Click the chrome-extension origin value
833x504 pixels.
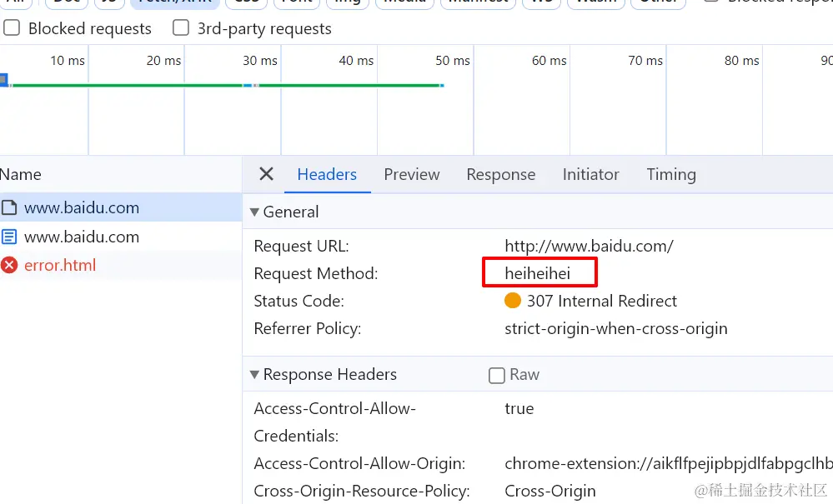click(668, 463)
